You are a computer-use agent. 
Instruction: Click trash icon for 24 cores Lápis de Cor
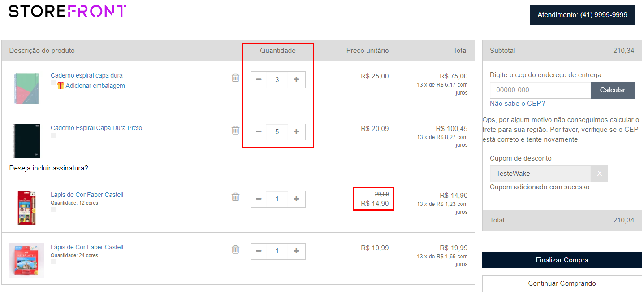click(235, 249)
